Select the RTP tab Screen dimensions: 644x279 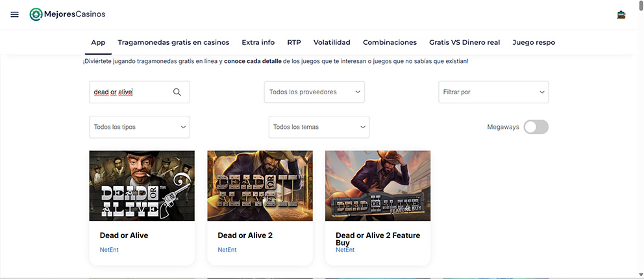(293, 42)
